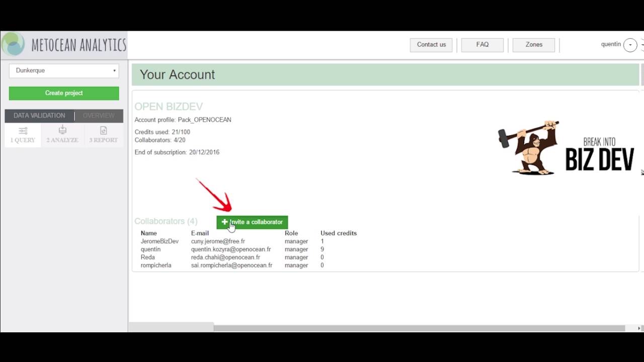Click the Collaborators (4) heading
Screen dimensions: 644x362
[x=166, y=221]
